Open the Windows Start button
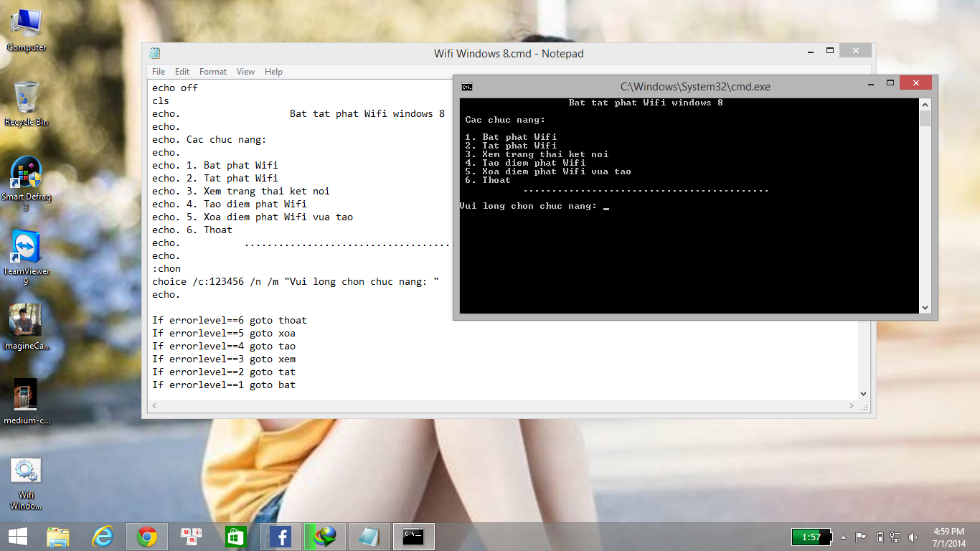Image resolution: width=980 pixels, height=551 pixels. [x=18, y=537]
